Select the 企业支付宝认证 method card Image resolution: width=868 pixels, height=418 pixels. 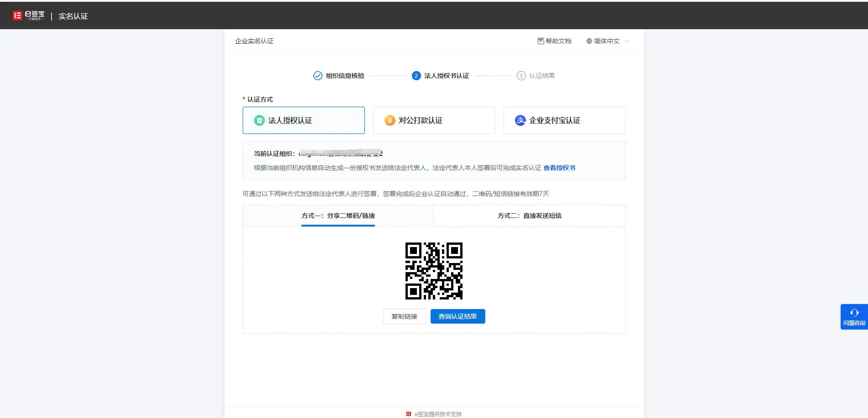click(564, 120)
